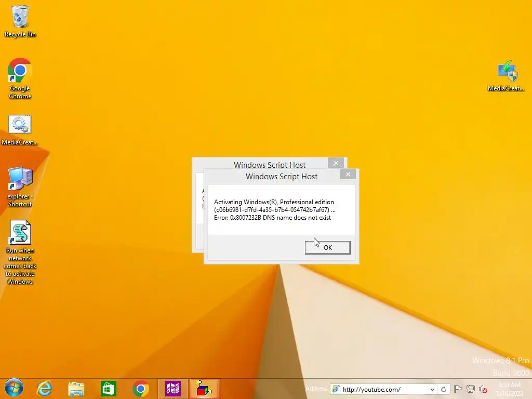Viewport: 532px width, 399px height.
Task: Select 'Run when network comes back' script icon
Action: click(x=20, y=252)
